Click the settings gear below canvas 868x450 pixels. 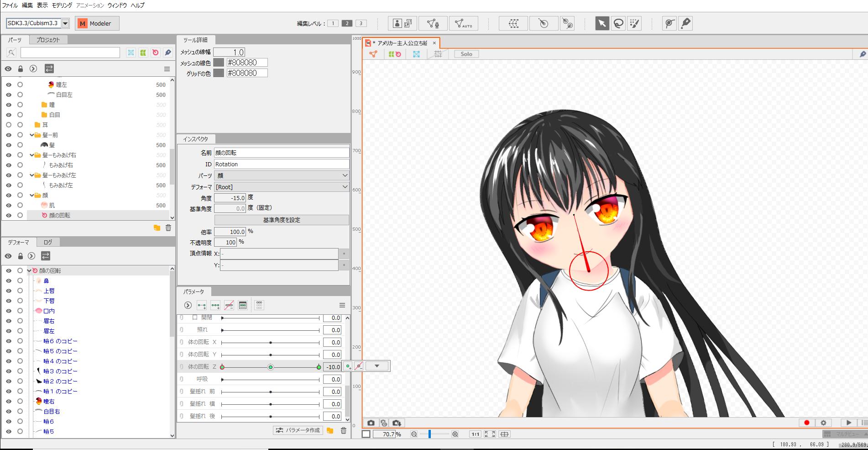pyautogui.click(x=823, y=423)
